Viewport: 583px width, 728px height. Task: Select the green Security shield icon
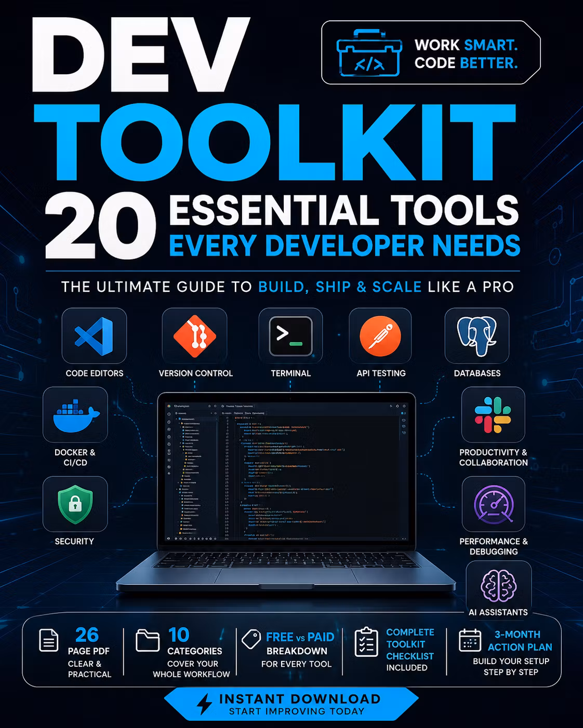coord(75,504)
